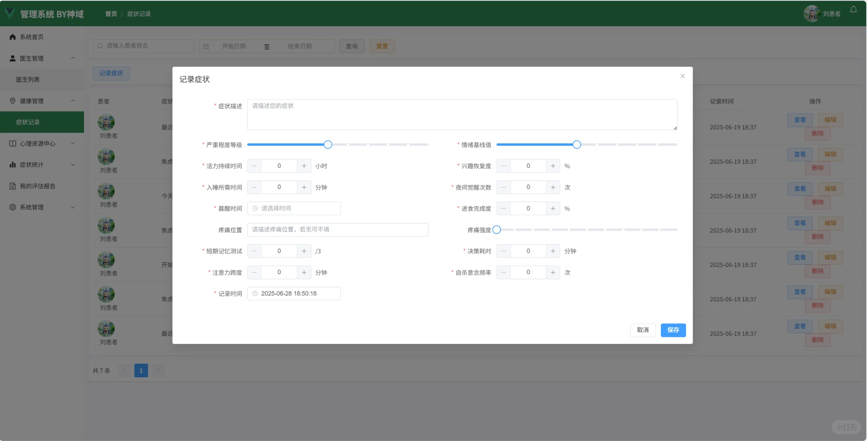
Task: Expand the 心理资源中心 menu
Action: click(73, 143)
